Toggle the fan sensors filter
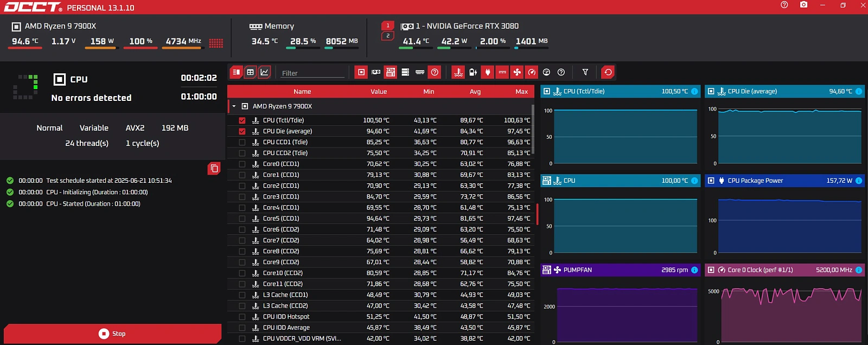Image resolution: width=868 pixels, height=345 pixels. click(517, 72)
